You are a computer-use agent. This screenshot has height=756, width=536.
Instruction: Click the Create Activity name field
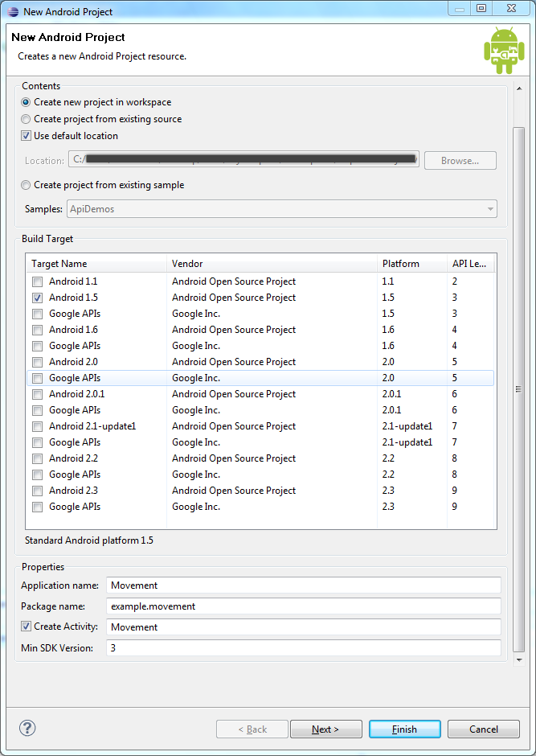pos(304,627)
